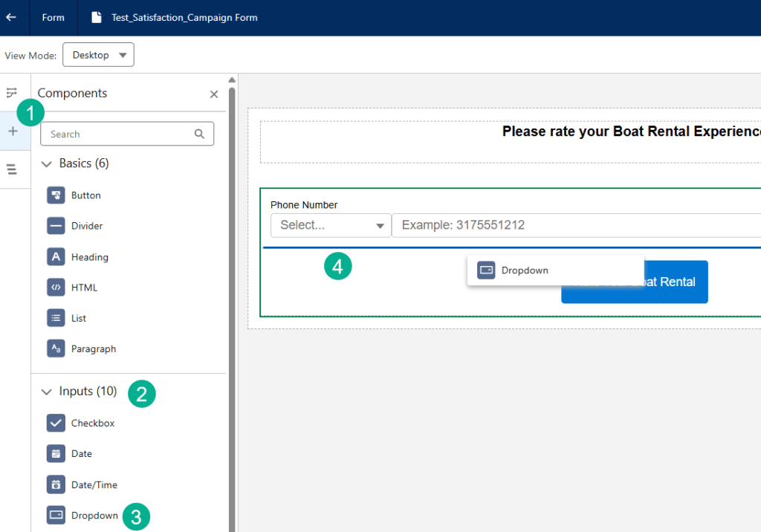
Task: Click the back arrow in header
Action: point(11,17)
